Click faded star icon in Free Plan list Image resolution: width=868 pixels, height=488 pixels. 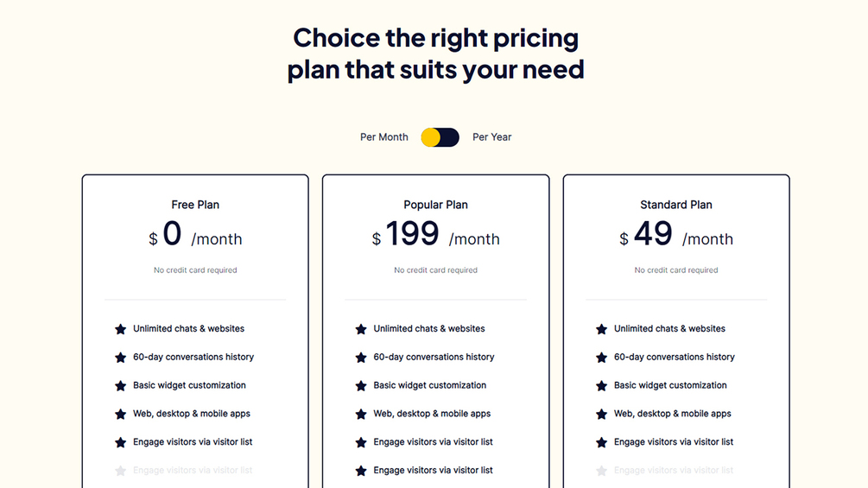[x=120, y=471]
